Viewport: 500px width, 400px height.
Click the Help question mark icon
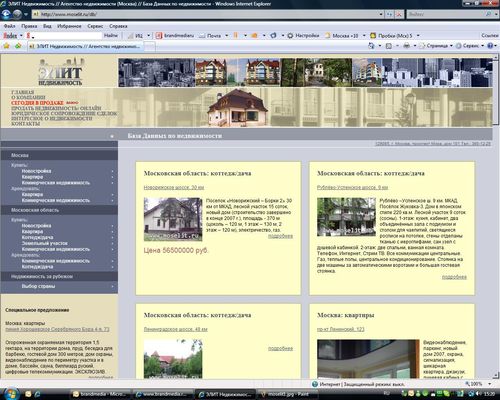pyautogui.click(x=490, y=46)
